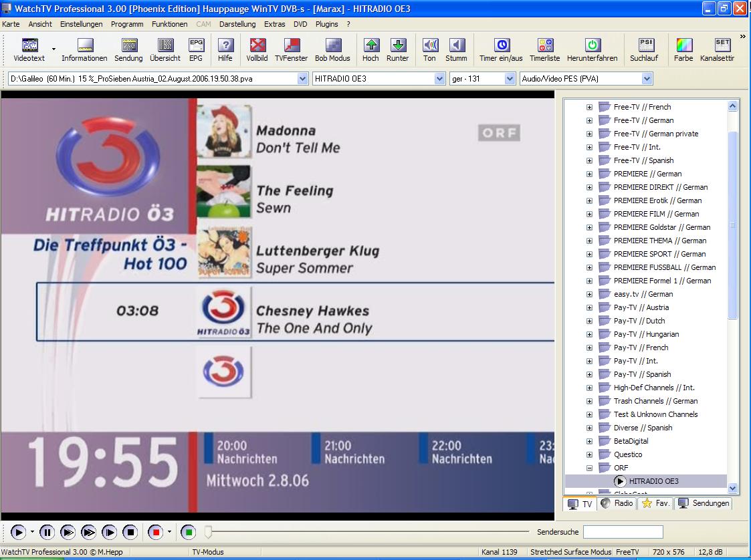This screenshot has height=560, width=751.
Task: Toggle Timer ein/aus
Action: (x=501, y=49)
